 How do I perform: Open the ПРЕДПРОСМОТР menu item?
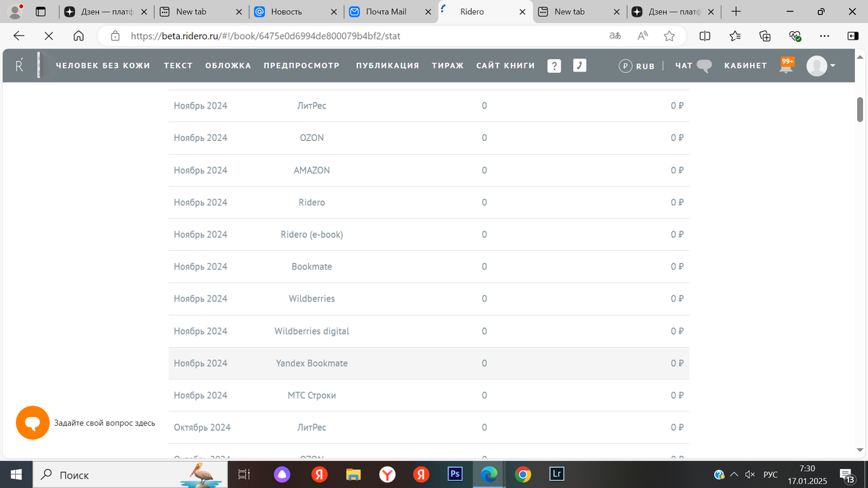pyautogui.click(x=302, y=66)
